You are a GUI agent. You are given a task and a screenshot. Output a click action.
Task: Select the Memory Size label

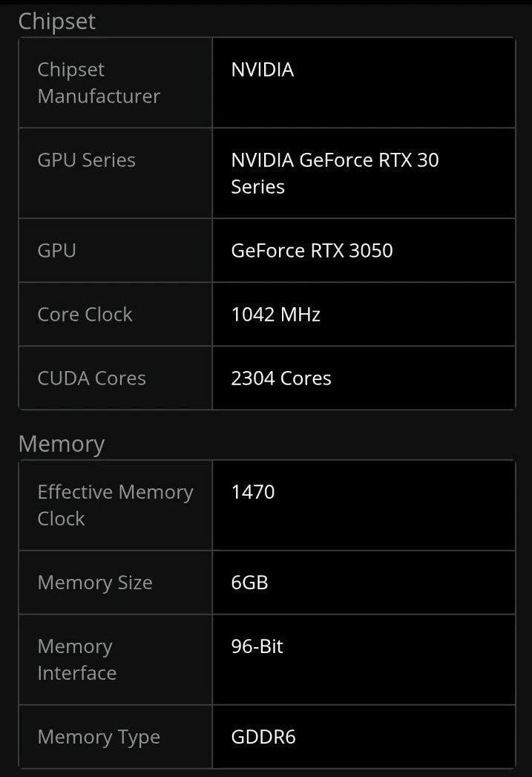95,583
